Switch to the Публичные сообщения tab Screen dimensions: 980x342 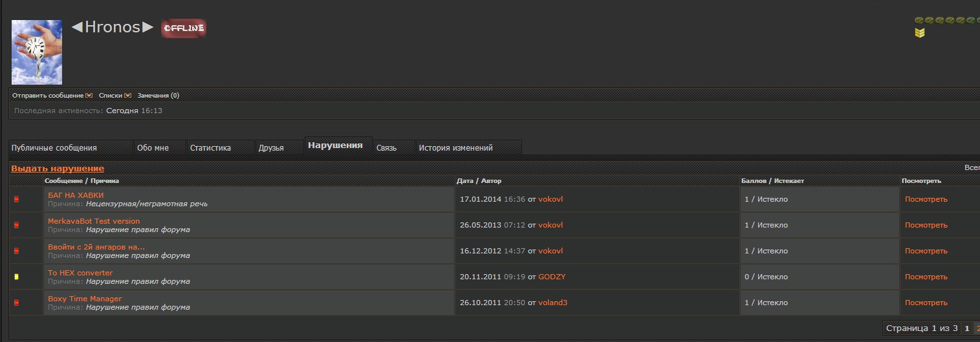click(54, 148)
